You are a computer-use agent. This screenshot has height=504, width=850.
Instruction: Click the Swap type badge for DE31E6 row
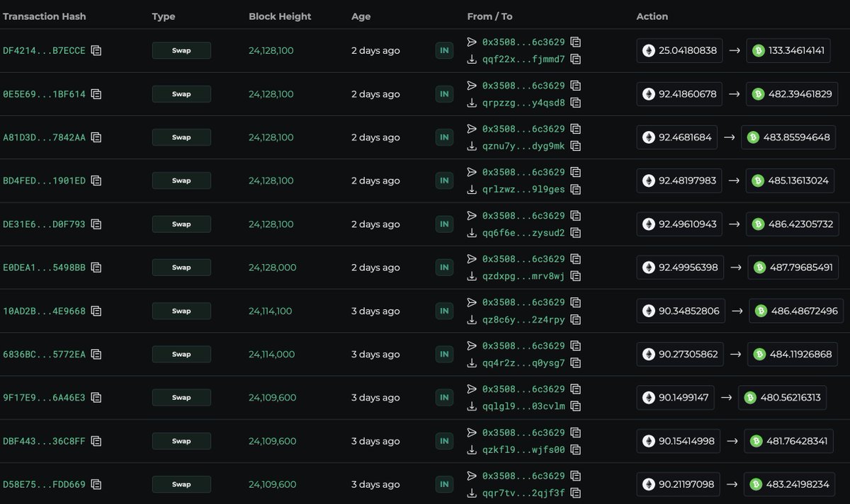181,224
